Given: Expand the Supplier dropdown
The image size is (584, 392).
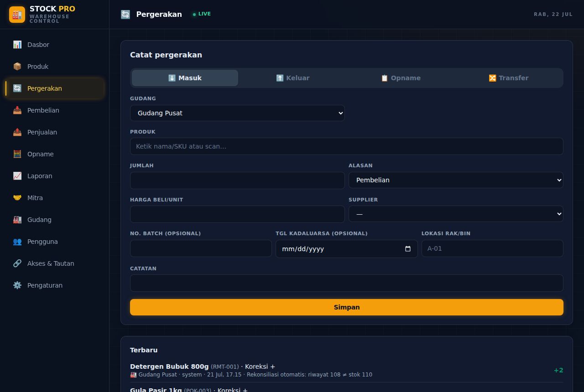Looking at the screenshot, I should [456, 214].
